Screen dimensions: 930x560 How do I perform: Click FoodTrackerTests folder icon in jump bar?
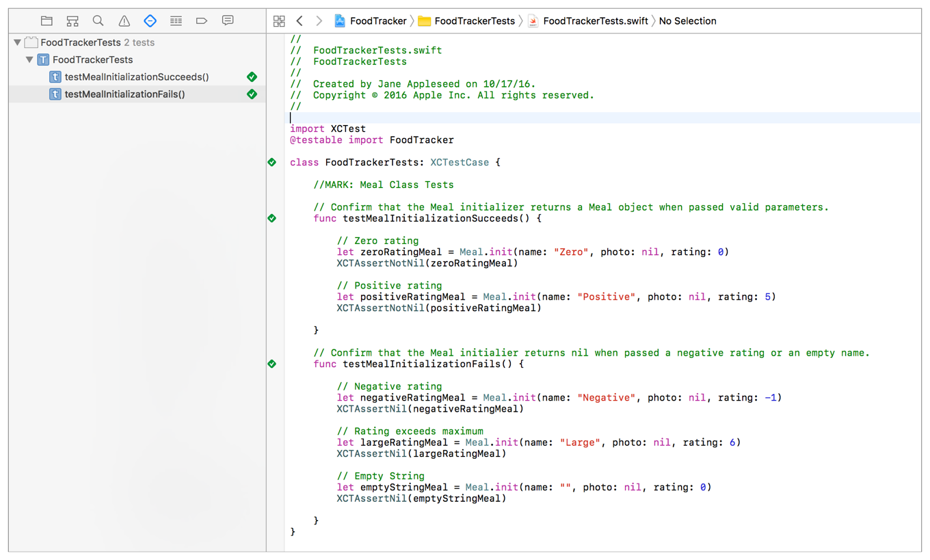[x=424, y=21]
